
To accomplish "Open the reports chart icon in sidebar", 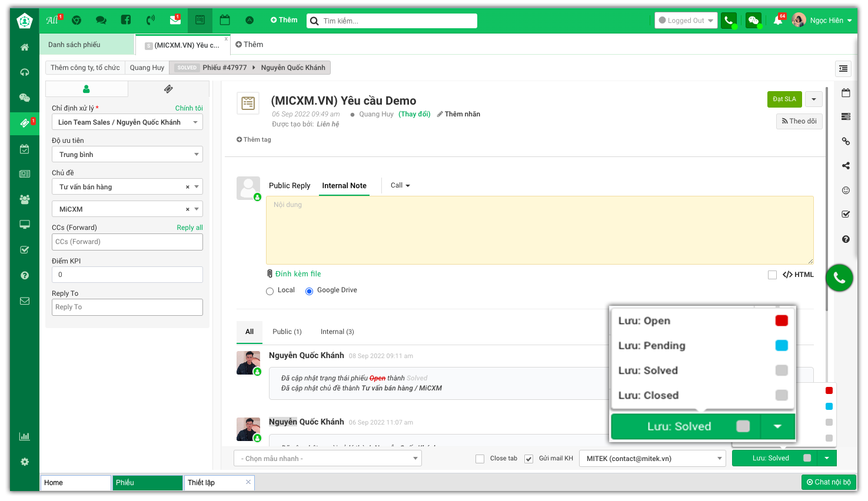I will point(25,436).
